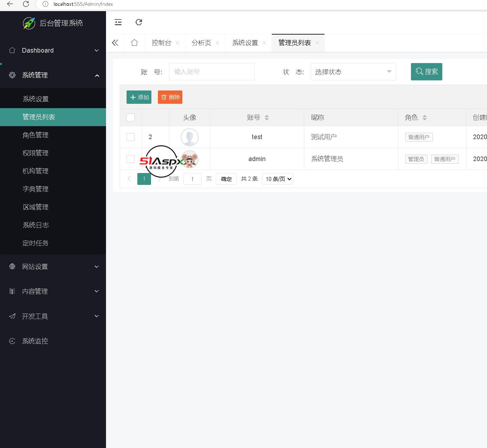Expand the Dashboard menu

tap(97, 50)
